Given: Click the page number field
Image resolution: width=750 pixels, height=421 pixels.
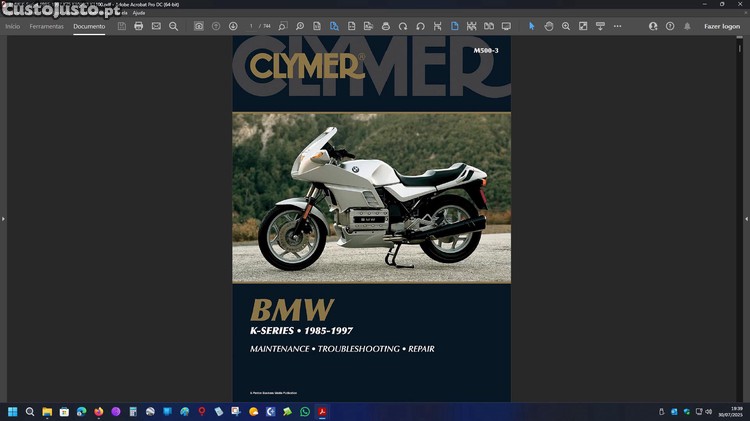Looking at the screenshot, I should coord(252,26).
